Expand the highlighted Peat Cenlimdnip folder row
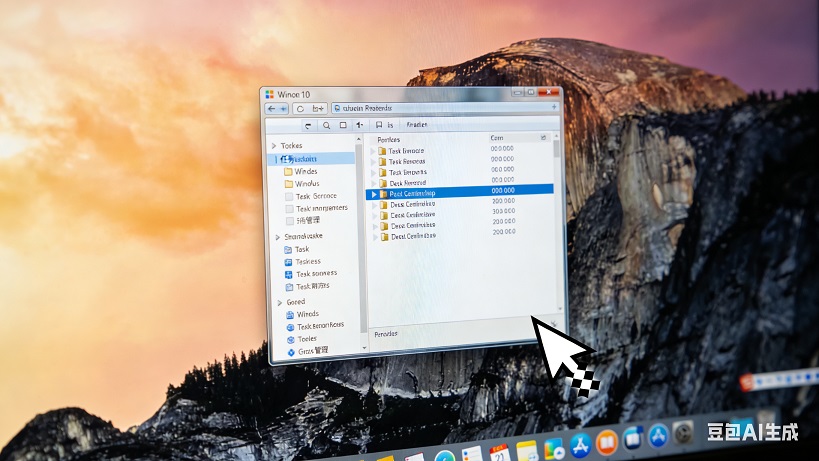This screenshot has height=461, width=819. [374, 193]
